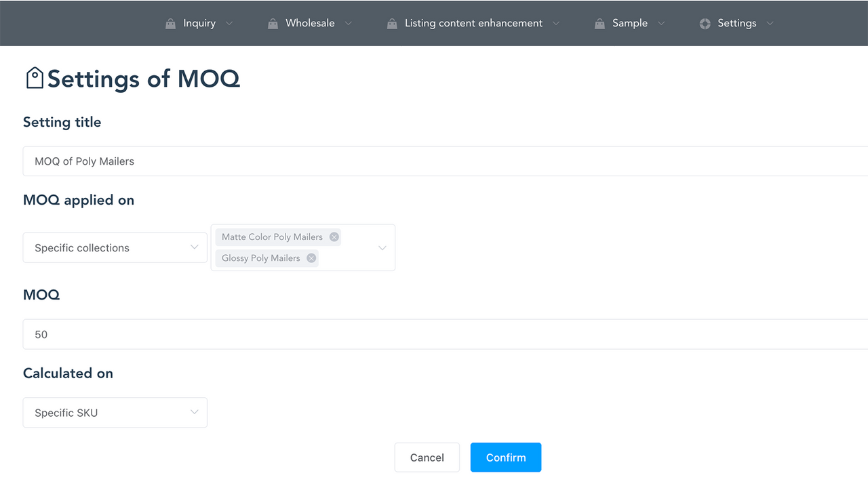This screenshot has width=868, height=488.
Task: Click the lock icon beside Inquiry
Action: coord(170,23)
